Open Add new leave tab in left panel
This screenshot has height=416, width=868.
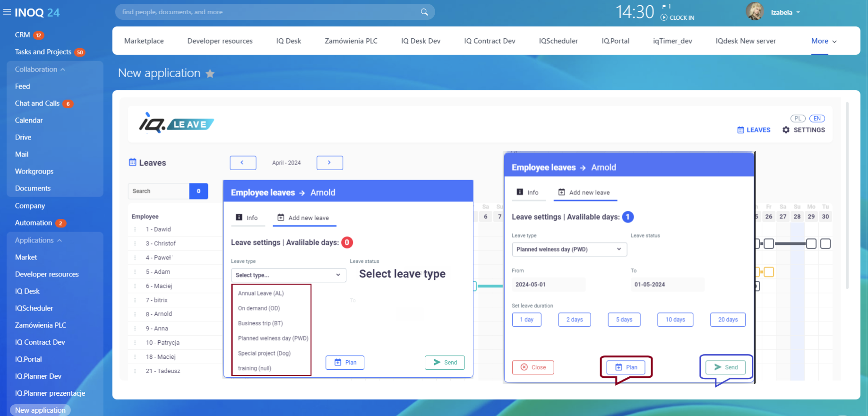click(x=303, y=218)
